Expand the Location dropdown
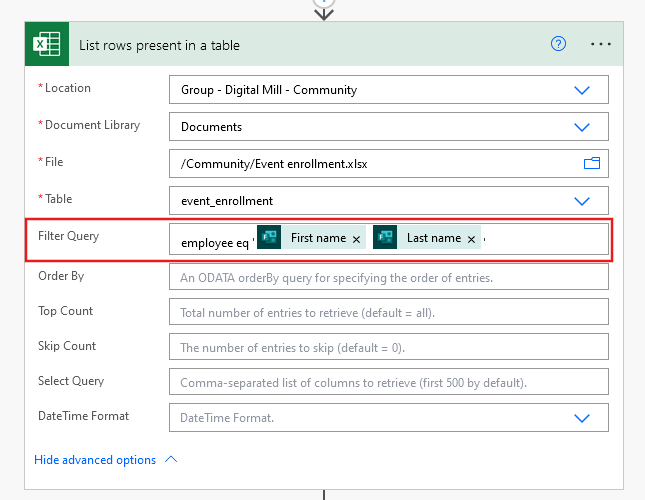 pos(582,90)
